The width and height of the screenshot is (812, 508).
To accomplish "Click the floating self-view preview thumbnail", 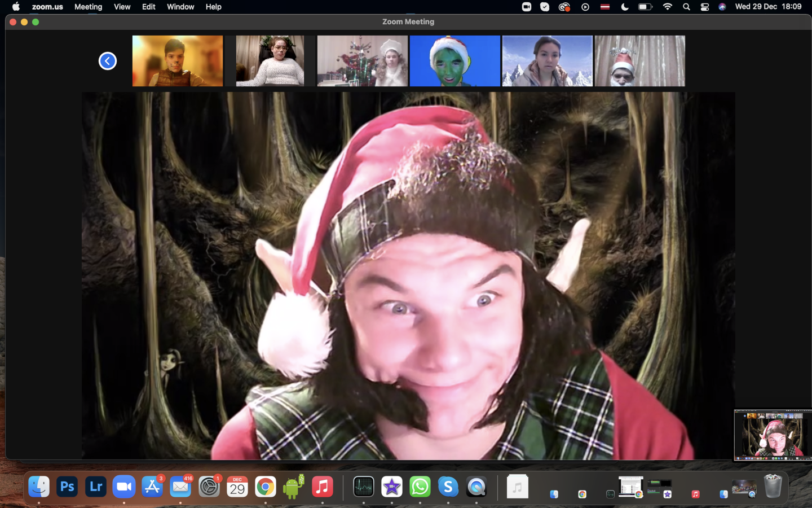I will 773,435.
